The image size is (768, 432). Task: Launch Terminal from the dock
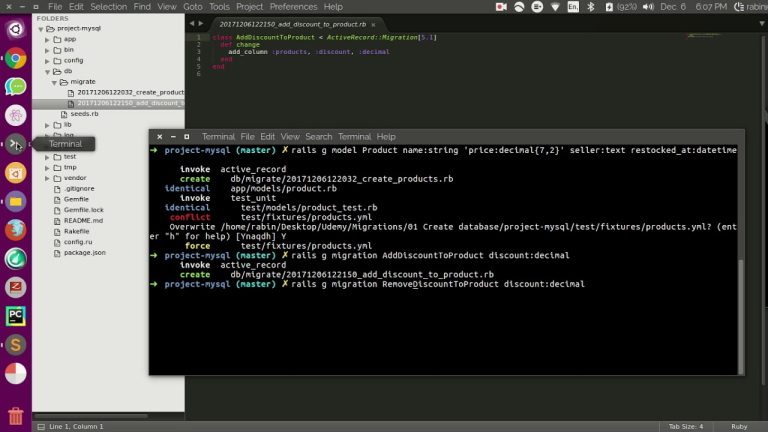[x=15, y=144]
